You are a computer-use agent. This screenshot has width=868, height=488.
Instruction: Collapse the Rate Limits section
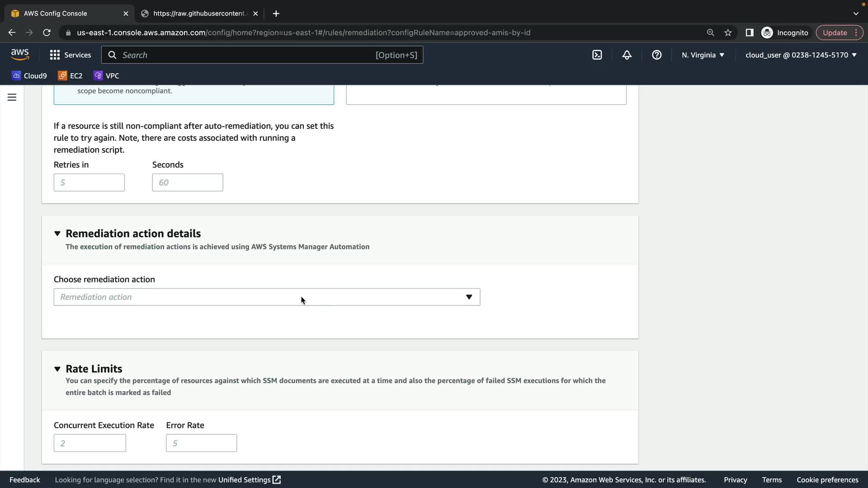[57, 369]
